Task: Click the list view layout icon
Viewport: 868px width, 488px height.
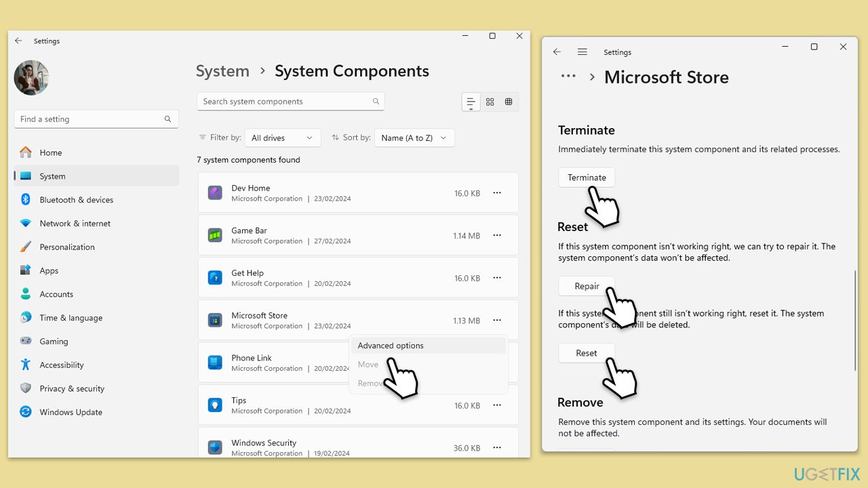Action: pos(471,102)
